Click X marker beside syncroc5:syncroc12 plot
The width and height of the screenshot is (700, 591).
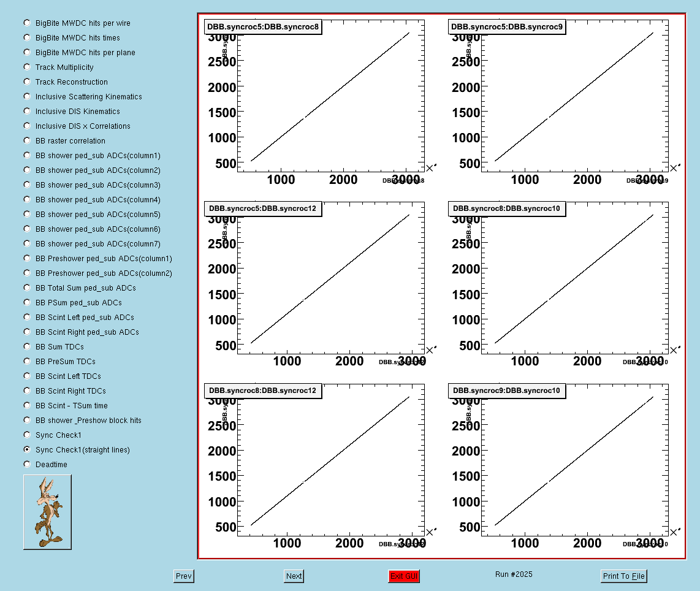[x=430, y=351]
